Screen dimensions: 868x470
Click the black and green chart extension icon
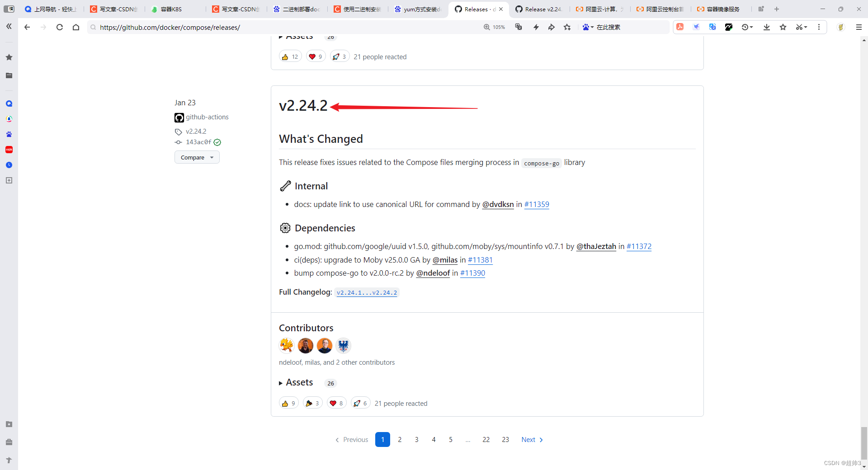click(729, 27)
